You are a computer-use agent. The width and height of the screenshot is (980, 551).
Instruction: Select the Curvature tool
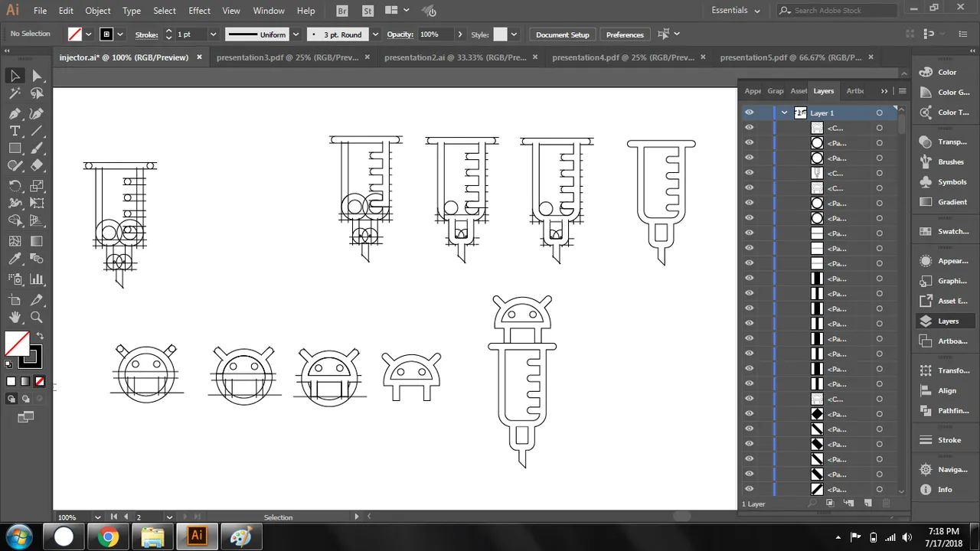click(x=37, y=112)
